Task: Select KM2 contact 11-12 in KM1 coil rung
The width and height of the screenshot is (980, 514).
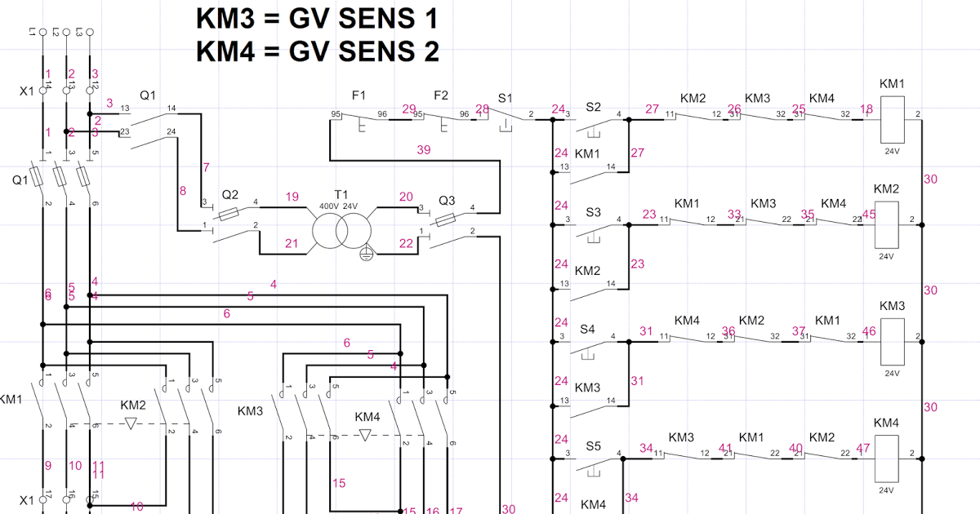Action: 692,116
